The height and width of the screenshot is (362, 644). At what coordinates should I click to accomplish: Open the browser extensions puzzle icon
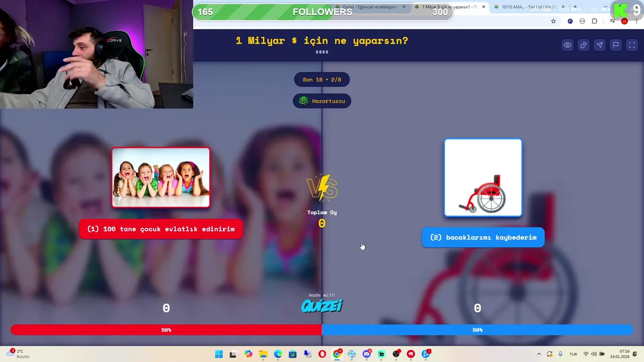pyautogui.click(x=595, y=21)
